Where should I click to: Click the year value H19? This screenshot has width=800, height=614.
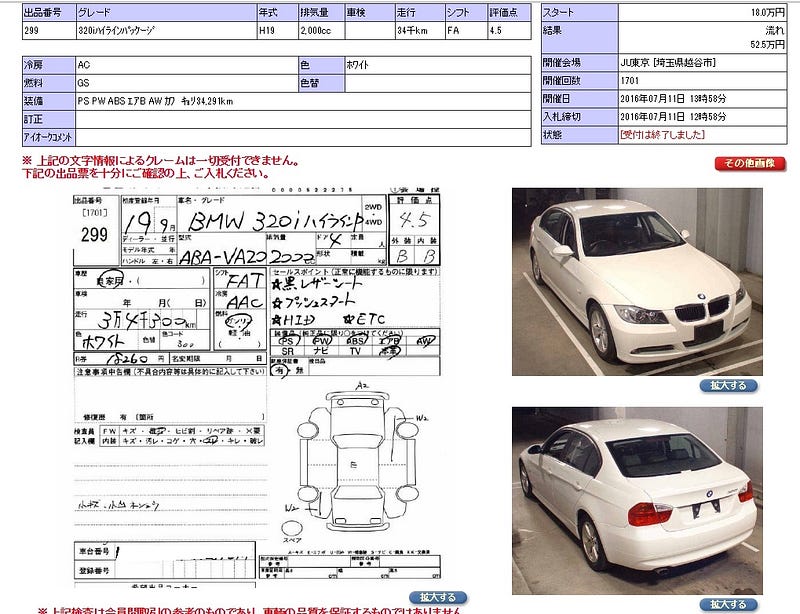(267, 31)
